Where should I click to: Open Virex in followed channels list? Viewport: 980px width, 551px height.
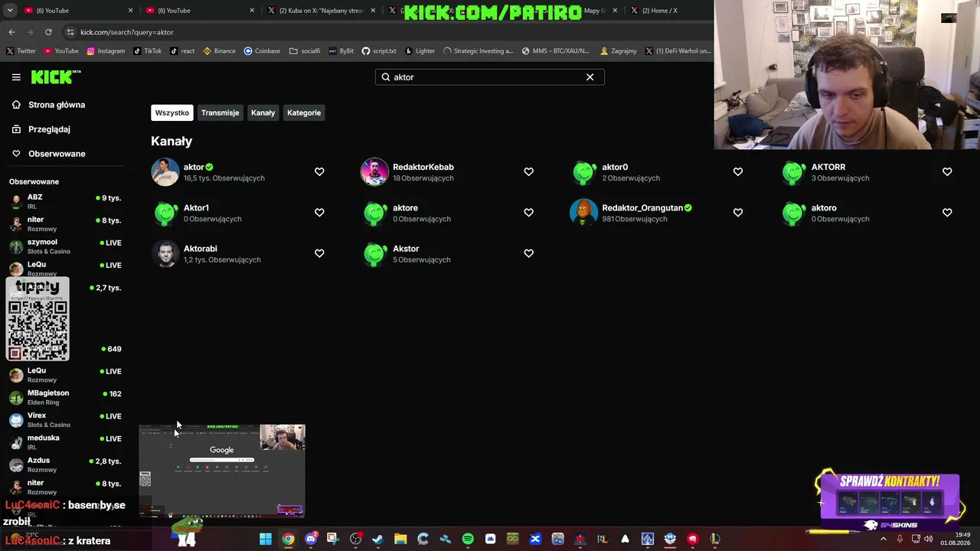click(65, 420)
